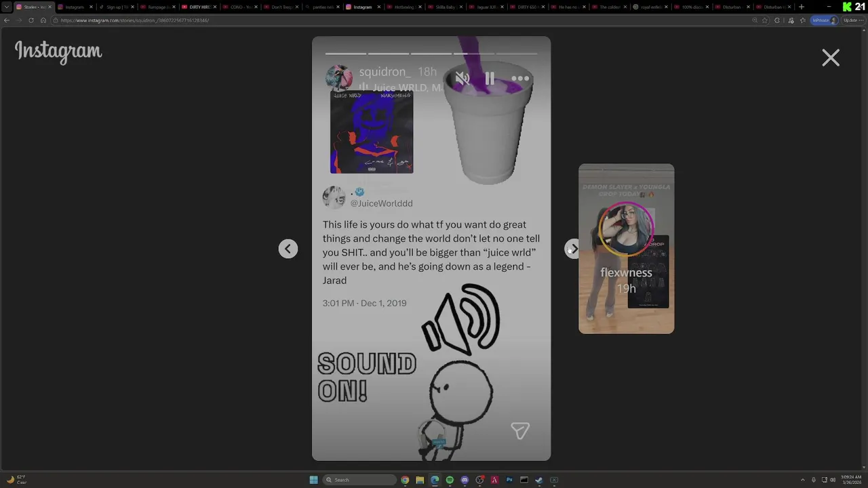Viewport: 868px width, 488px height.
Task: Show hidden system tray icons
Action: [803, 480]
